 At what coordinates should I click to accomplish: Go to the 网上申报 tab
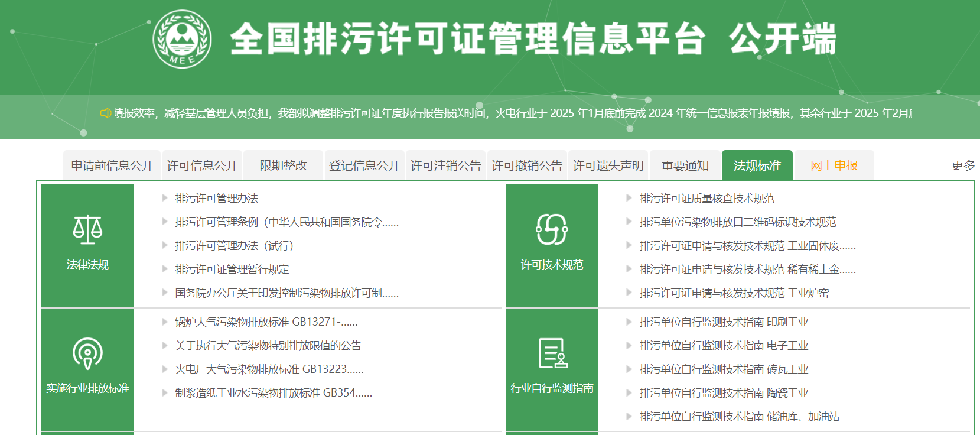834,165
